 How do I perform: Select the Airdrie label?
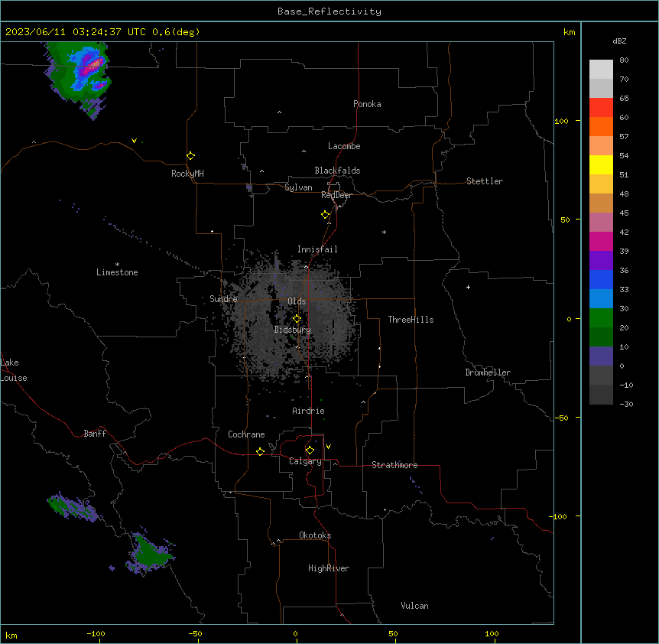tap(309, 411)
